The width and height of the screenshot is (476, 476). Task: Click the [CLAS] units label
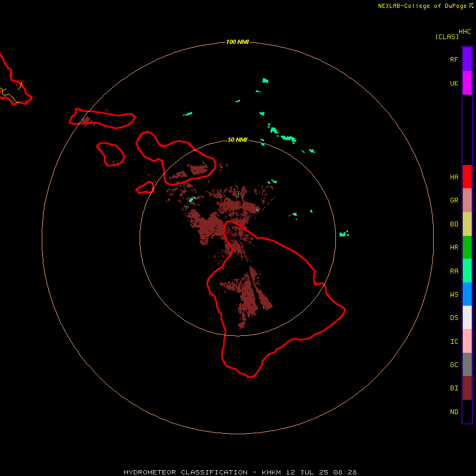pos(447,36)
